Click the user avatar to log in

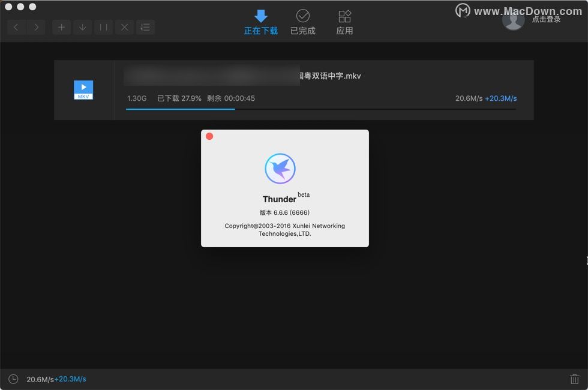514,19
